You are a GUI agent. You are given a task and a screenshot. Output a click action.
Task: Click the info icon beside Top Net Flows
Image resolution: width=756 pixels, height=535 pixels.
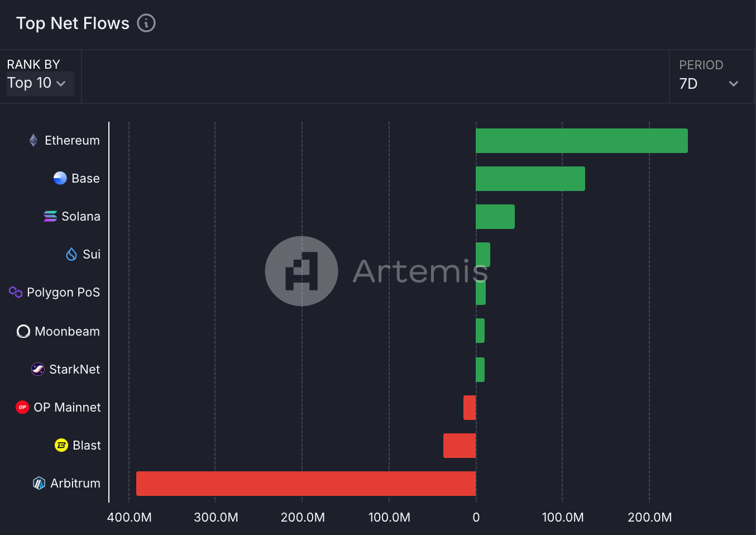(x=146, y=23)
